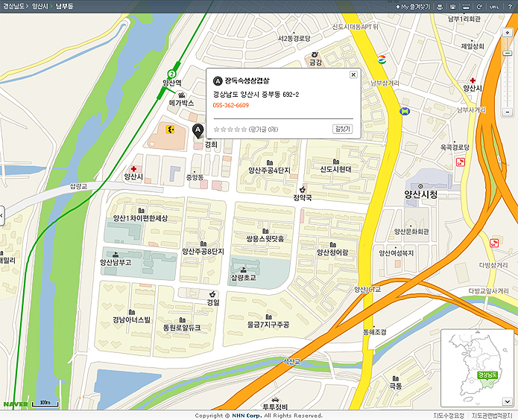
Task: Click the print icon in top toolbar
Action: 440,7
